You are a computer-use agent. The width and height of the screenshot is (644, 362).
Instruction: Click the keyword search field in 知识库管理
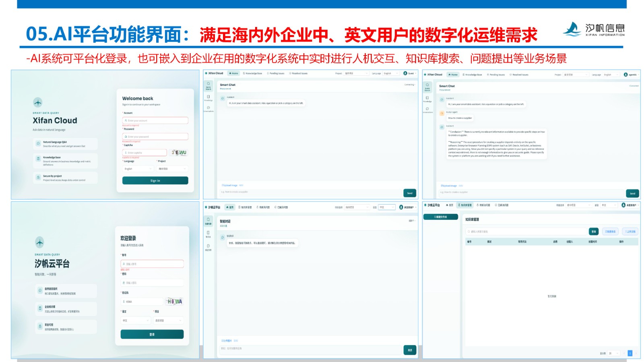[x=527, y=232]
